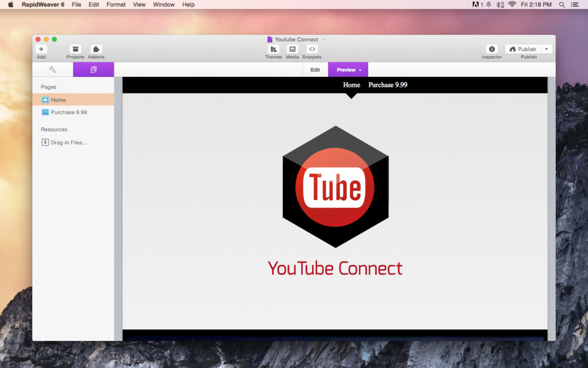Click the Purchase 9.99 navigation link
Viewport: 588px width, 368px height.
[387, 85]
